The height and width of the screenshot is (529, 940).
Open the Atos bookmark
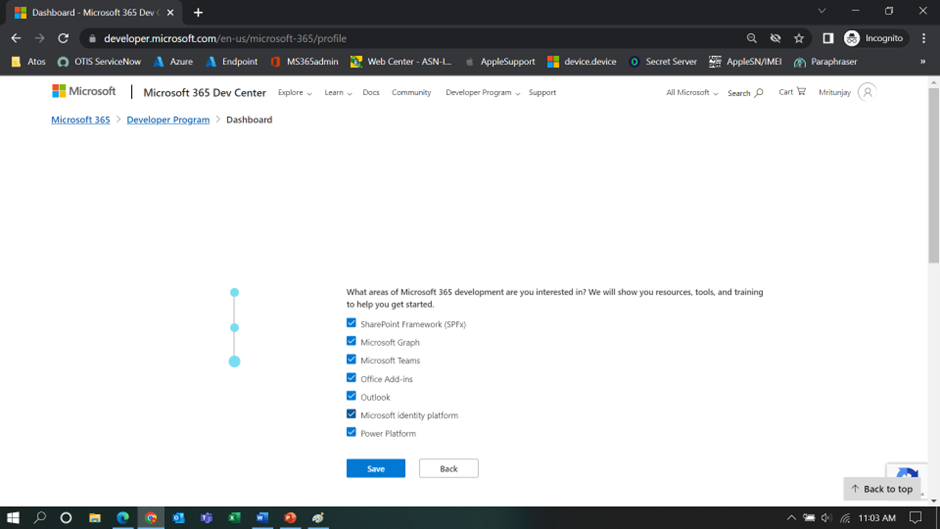point(29,62)
